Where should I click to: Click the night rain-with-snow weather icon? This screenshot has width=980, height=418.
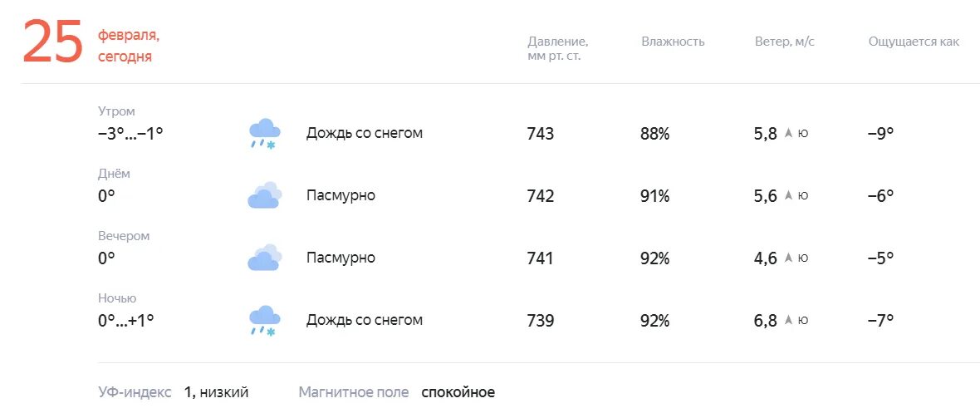264,321
